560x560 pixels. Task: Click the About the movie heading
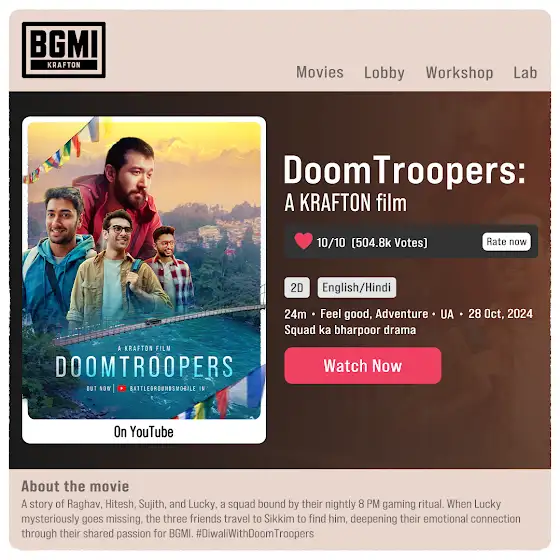(x=75, y=486)
